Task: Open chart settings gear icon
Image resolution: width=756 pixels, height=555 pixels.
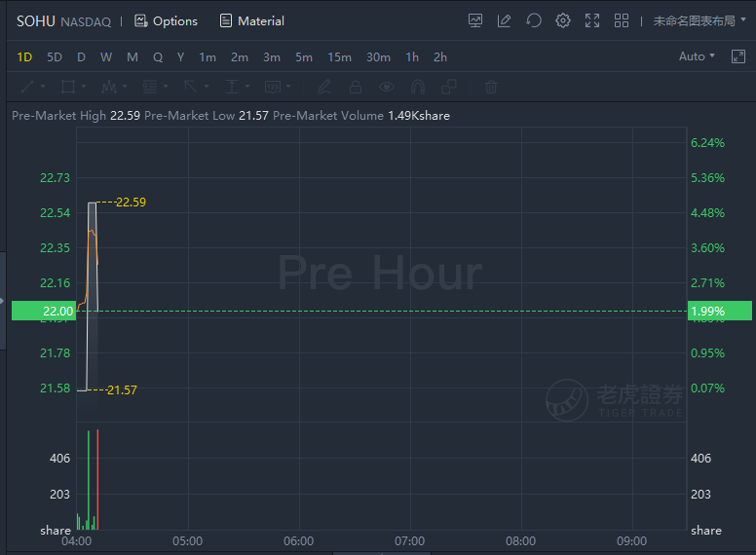Action: [x=563, y=20]
